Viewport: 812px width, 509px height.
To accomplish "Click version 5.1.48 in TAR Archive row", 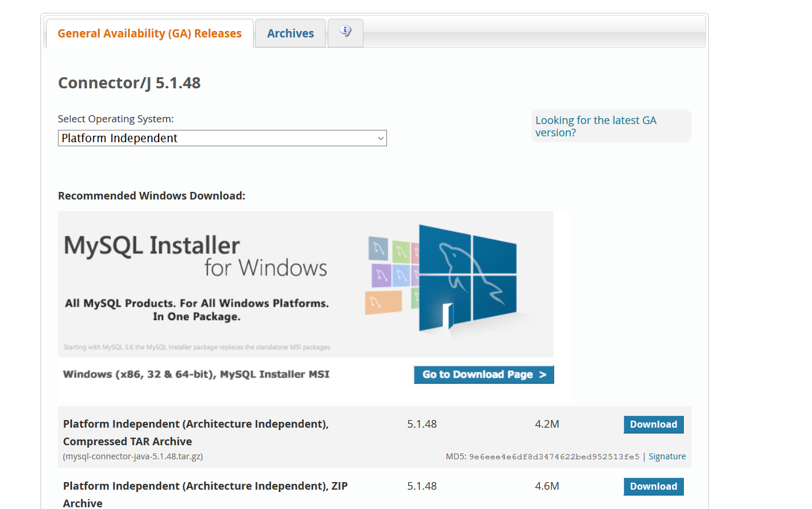I will point(422,424).
